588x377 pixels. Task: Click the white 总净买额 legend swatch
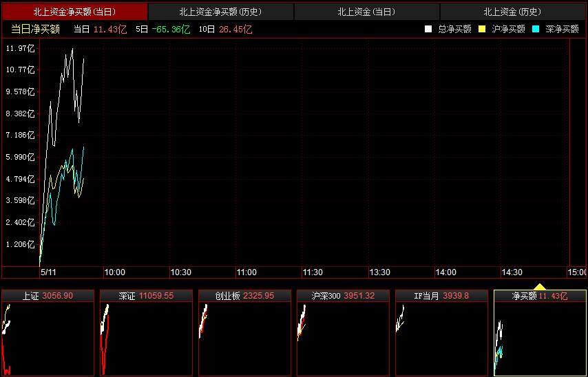(x=428, y=29)
